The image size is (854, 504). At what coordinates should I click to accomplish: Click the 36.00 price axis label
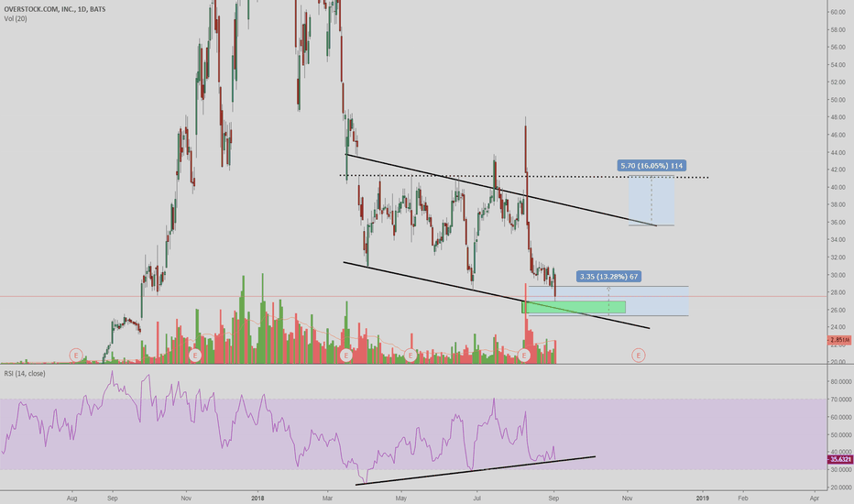tap(838, 223)
